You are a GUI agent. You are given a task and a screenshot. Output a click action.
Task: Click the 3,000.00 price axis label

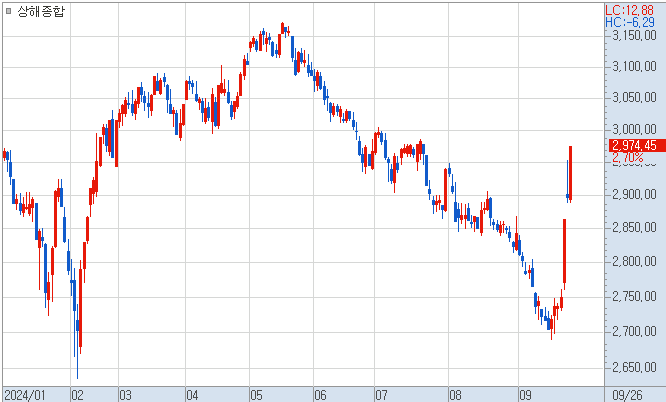click(632, 130)
